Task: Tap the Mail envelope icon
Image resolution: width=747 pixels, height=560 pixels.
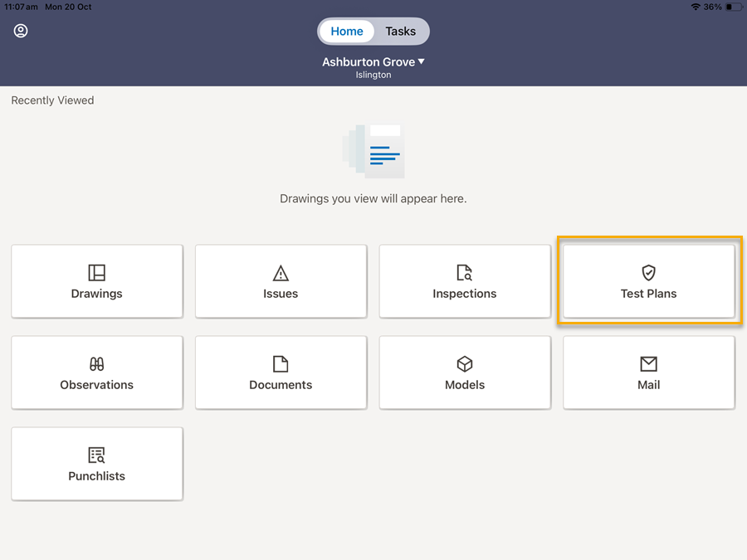Action: click(x=649, y=364)
